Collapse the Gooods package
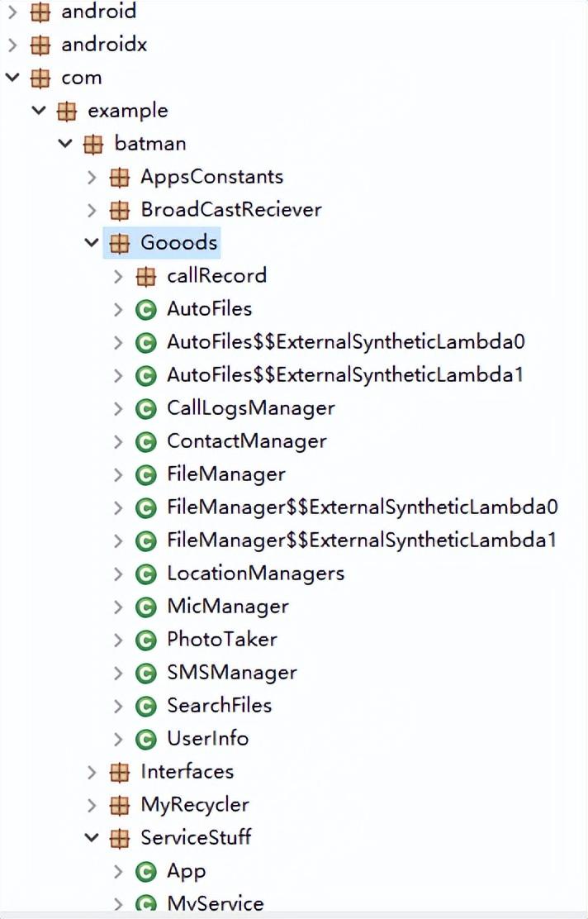 92,243
